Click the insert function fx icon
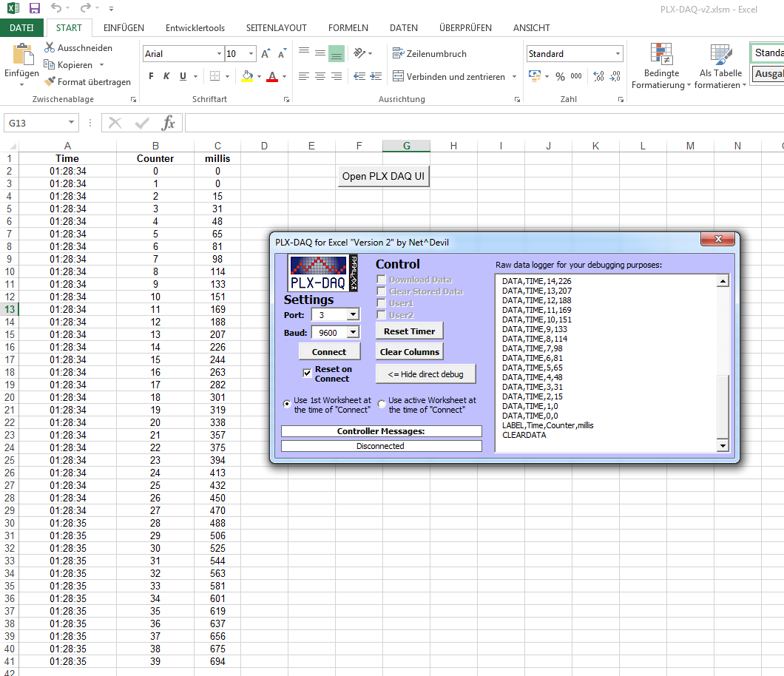 [168, 123]
